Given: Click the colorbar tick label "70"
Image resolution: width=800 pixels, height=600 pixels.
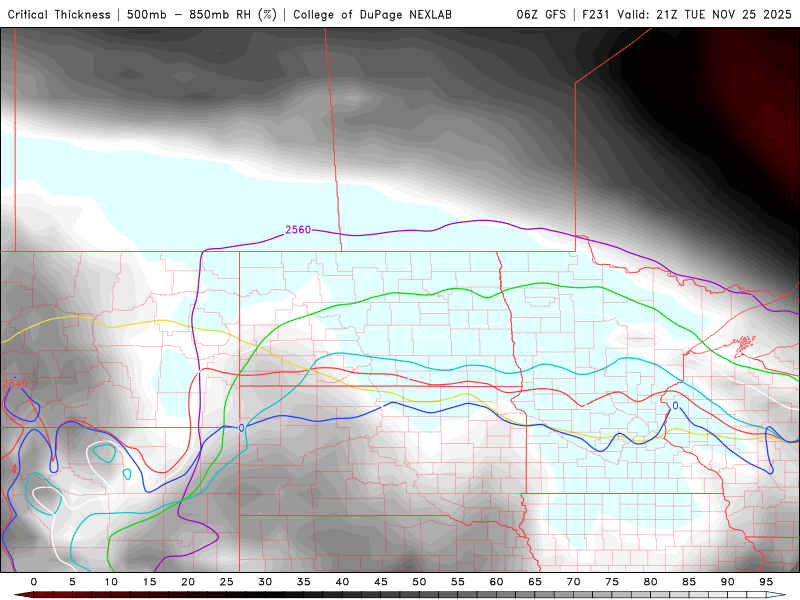Looking at the screenshot, I should [x=573, y=582].
